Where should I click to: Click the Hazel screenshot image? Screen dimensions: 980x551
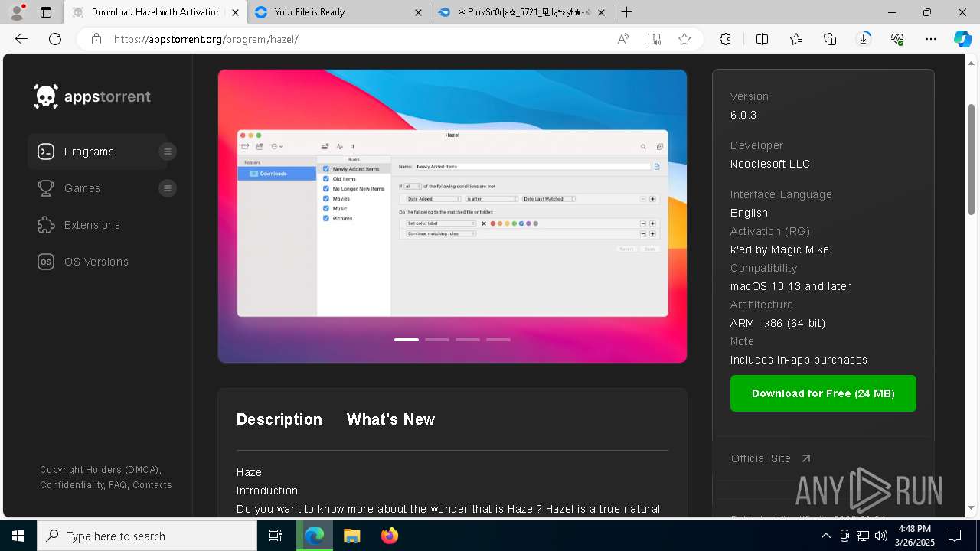452,216
